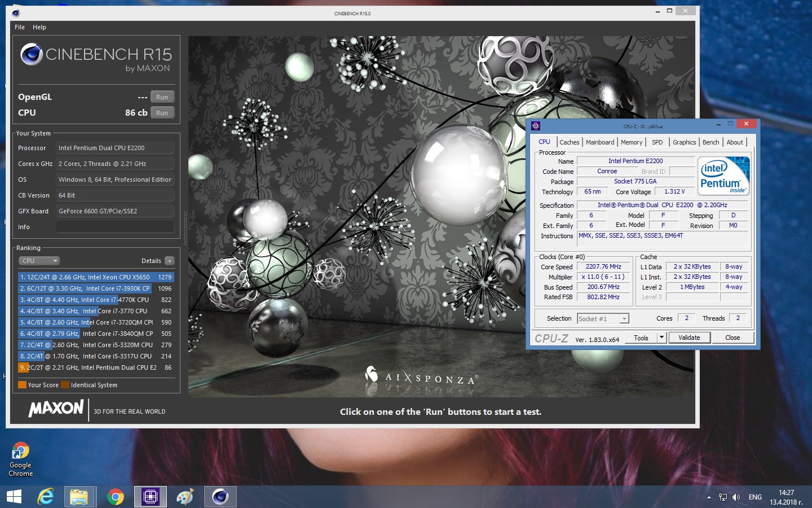Switch to SPD tab in CPU-Z
The height and width of the screenshot is (508, 812).
click(657, 142)
